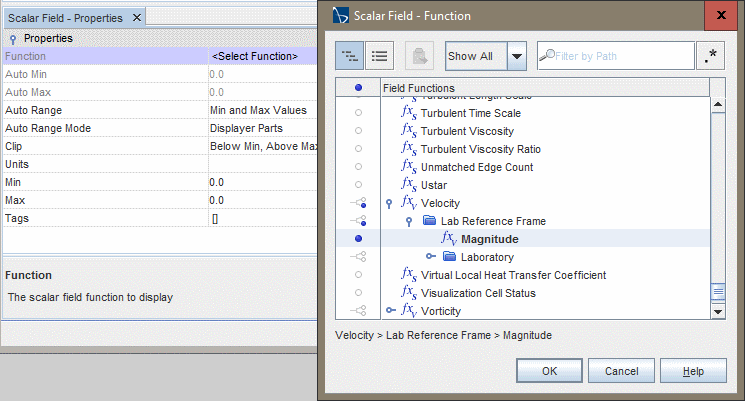Click the Velocity vector function icon
Screen dimensions: 745x401
409,203
